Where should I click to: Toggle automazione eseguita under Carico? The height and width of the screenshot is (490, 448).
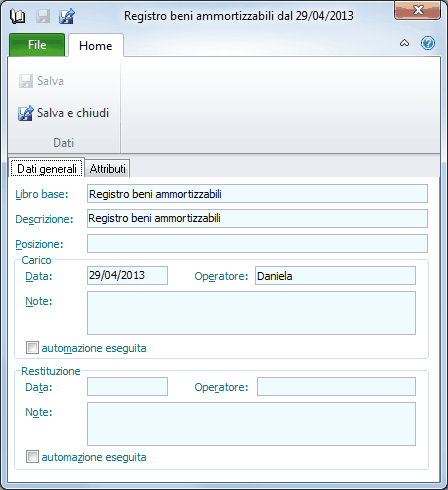(32, 348)
